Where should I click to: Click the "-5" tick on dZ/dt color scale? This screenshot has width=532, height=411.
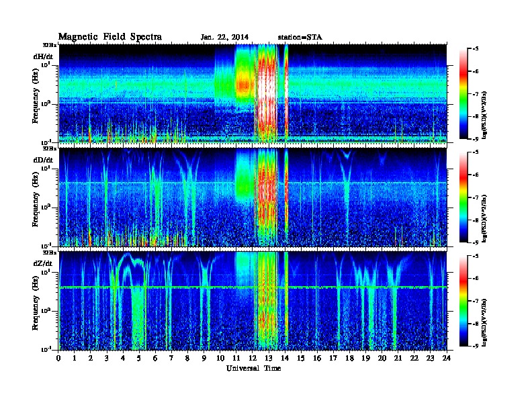(x=476, y=256)
